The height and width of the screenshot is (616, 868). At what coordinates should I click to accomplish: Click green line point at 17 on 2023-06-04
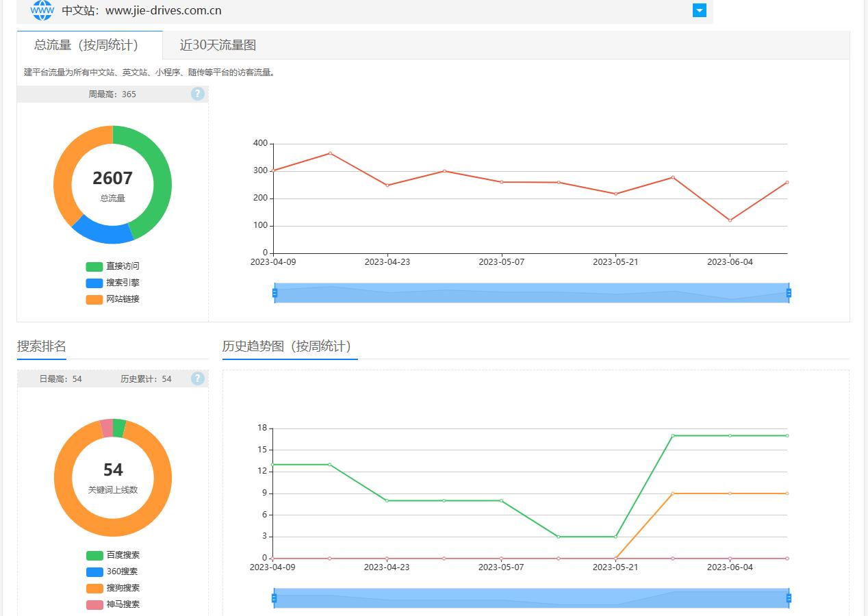click(x=730, y=435)
